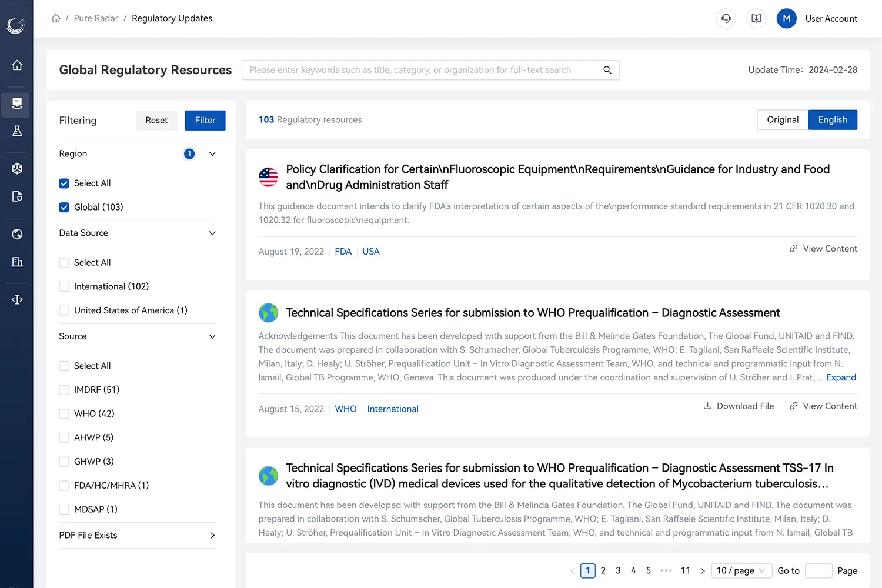Image resolution: width=882 pixels, height=588 pixels.
Task: Go to page 5 of results
Action: point(649,570)
